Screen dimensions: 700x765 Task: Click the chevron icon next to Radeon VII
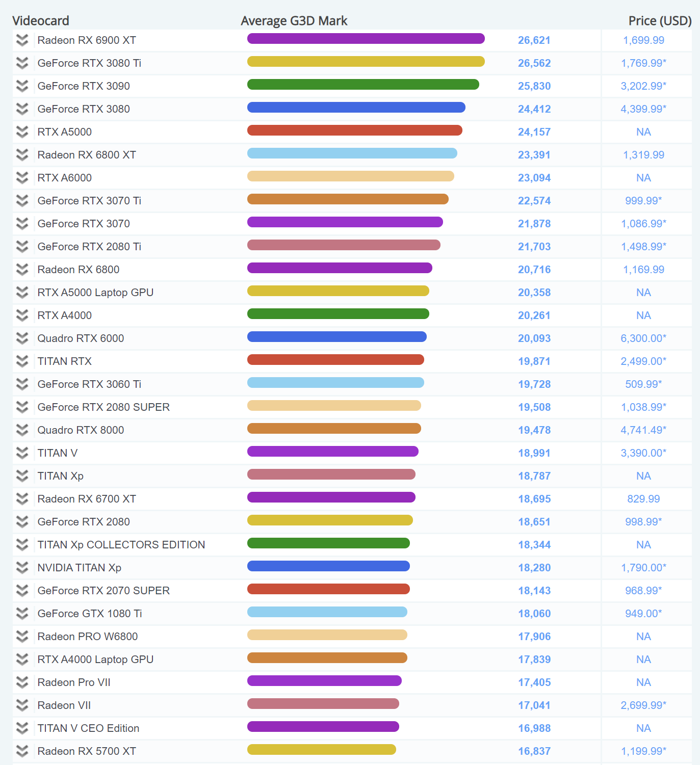point(22,705)
